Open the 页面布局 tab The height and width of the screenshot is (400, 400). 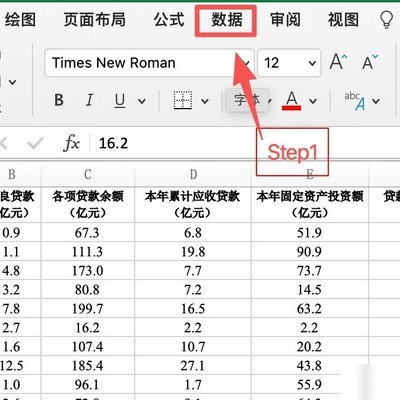pos(95,19)
